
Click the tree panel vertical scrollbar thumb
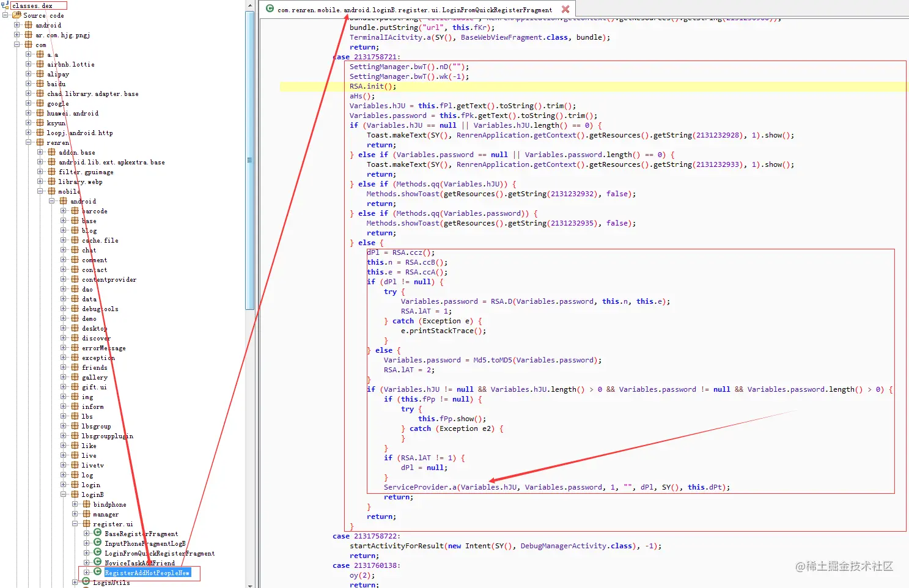250,160
